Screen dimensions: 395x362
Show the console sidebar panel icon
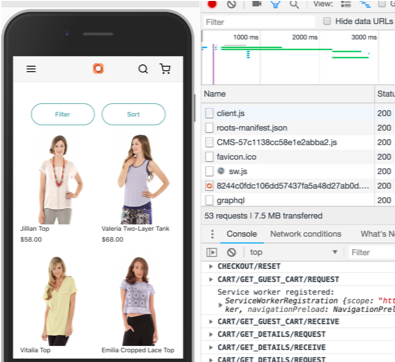212,252
